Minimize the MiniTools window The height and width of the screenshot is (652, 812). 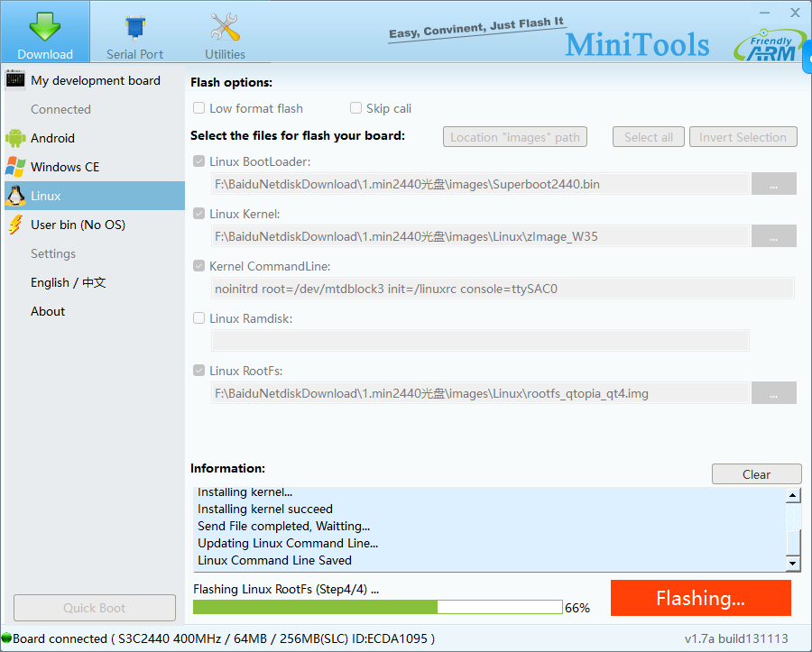764,13
